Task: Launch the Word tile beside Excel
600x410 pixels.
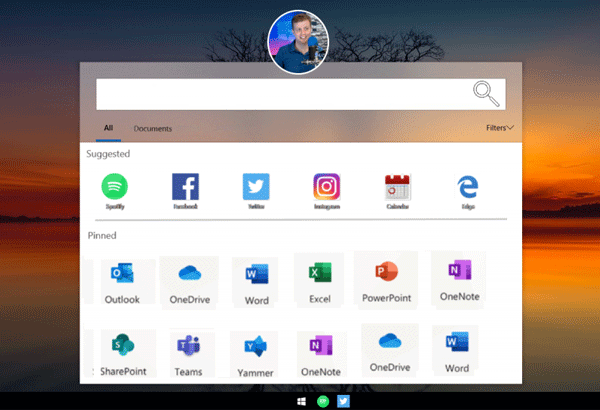Action: pos(256,283)
